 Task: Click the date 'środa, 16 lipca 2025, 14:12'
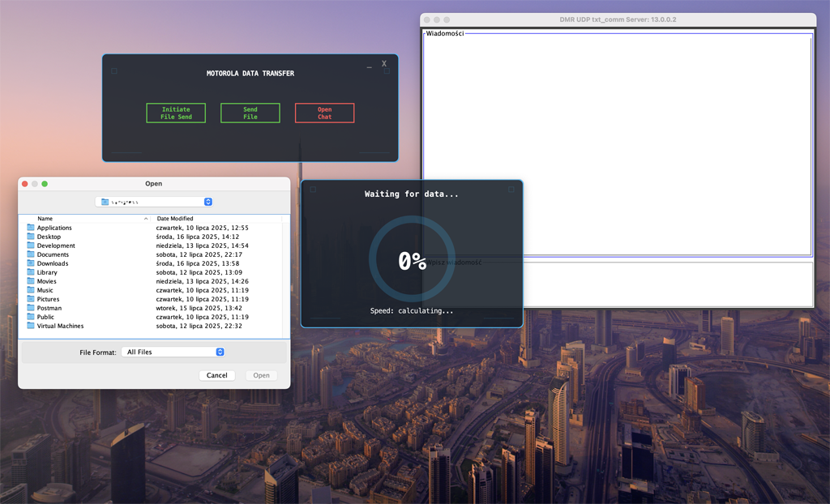tap(198, 237)
